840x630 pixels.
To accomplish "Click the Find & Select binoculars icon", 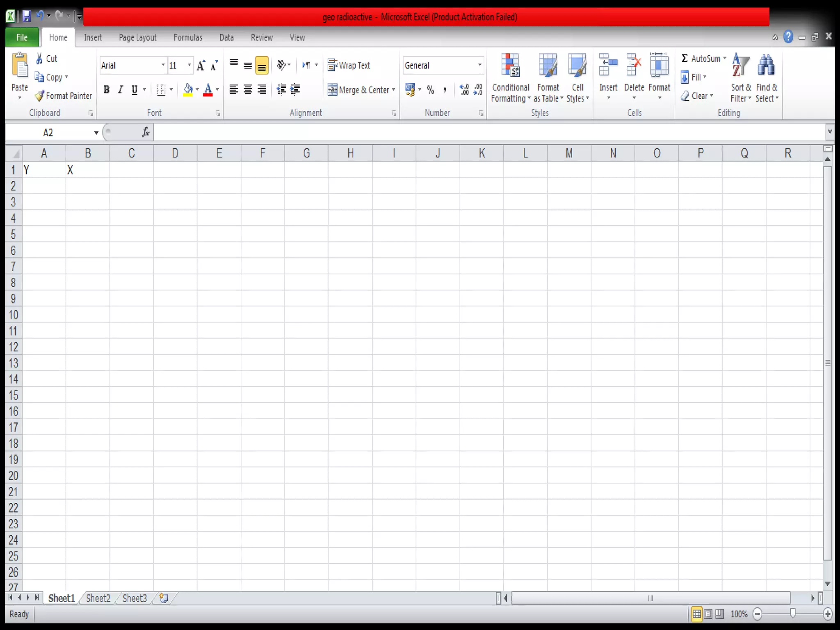I will [766, 66].
